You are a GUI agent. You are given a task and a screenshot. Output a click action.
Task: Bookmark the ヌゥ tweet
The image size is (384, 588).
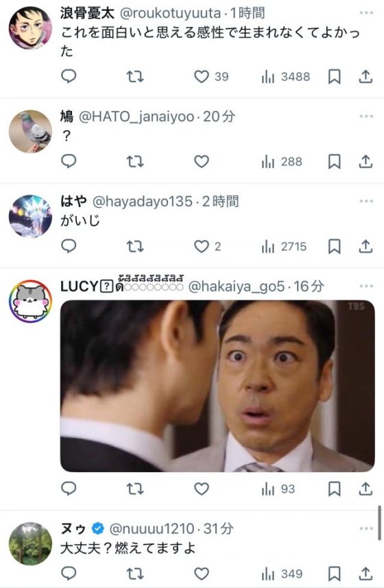[334, 574]
